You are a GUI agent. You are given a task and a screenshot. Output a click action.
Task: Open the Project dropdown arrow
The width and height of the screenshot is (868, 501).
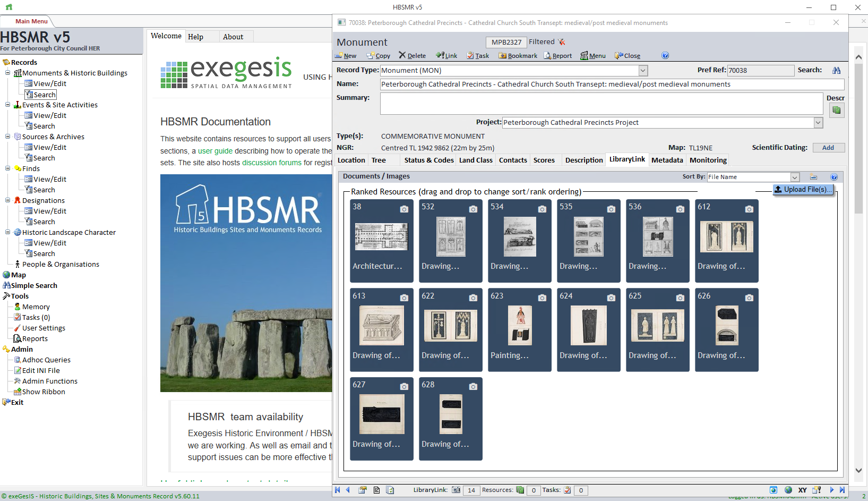tap(818, 123)
